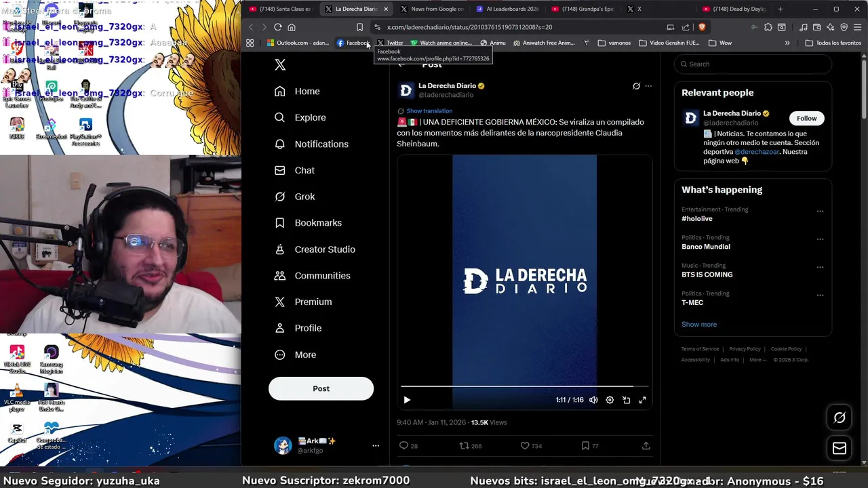
Task: Open the @derechazoar mention link
Action: (757, 152)
